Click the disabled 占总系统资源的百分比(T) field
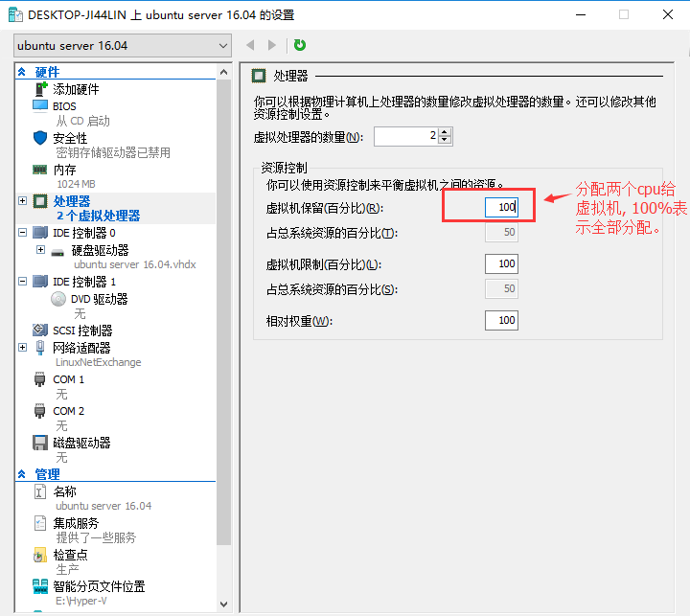Viewport: 690px width, 616px height. (501, 232)
